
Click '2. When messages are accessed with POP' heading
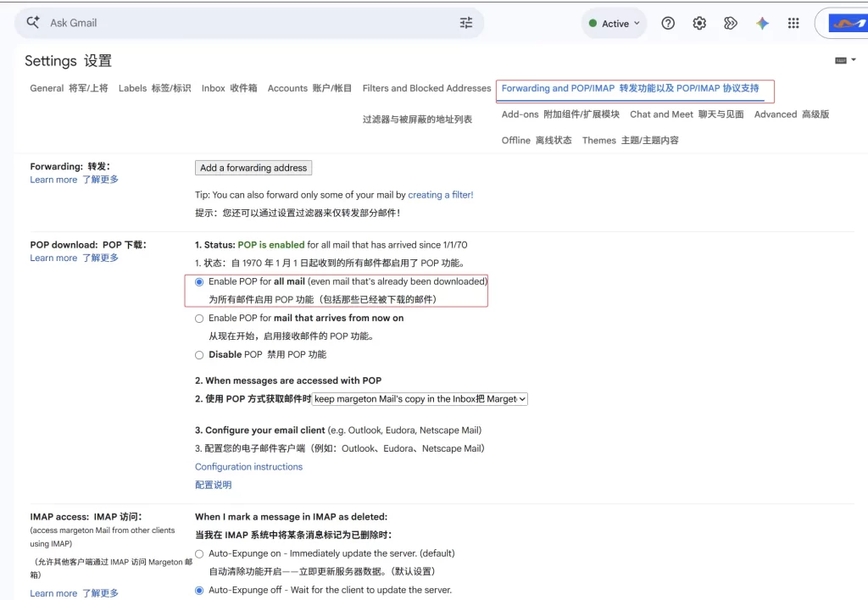coord(288,381)
